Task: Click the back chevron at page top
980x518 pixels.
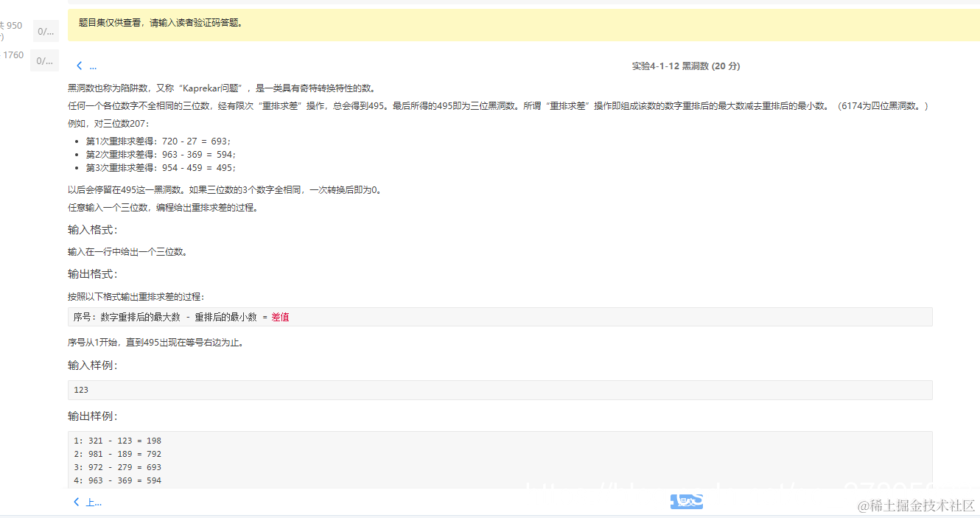Action: tap(79, 65)
